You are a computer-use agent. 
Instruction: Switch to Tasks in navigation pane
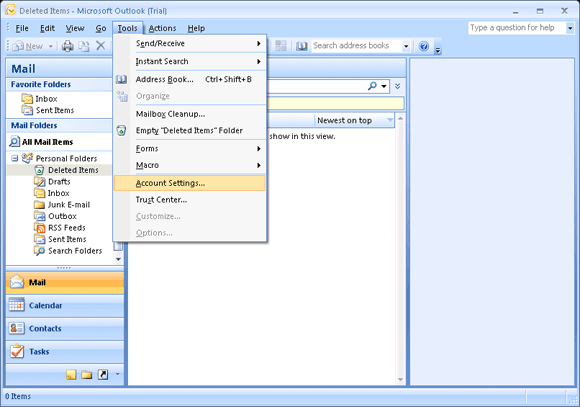click(x=65, y=352)
